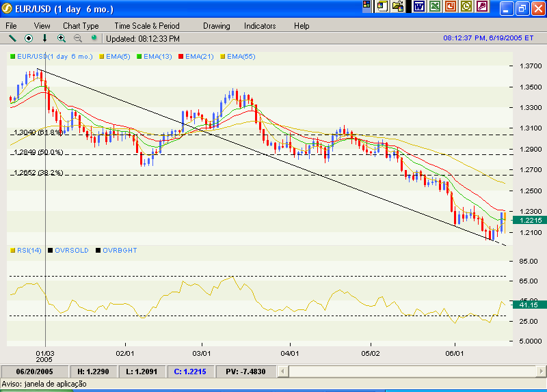This screenshot has width=547, height=392.
Task: Open the Chart Type menu
Action: point(81,26)
